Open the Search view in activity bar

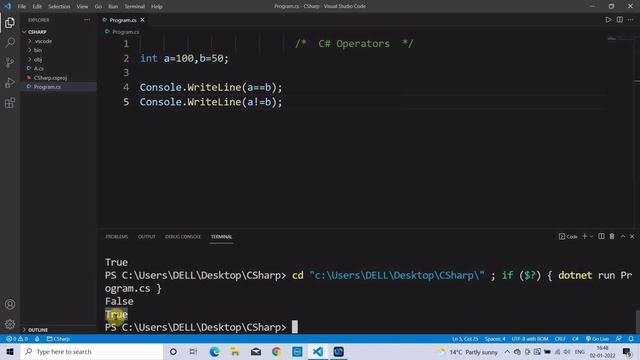point(10,42)
